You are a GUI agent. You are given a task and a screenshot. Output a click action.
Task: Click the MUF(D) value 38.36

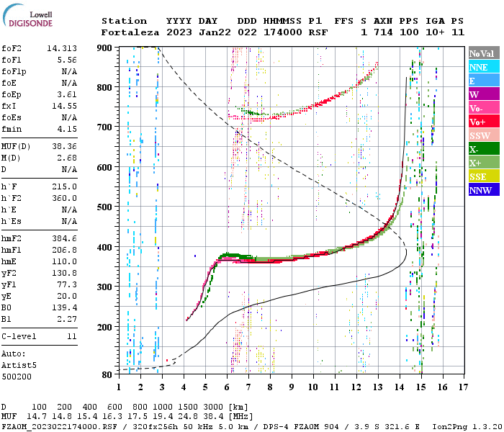(65, 146)
